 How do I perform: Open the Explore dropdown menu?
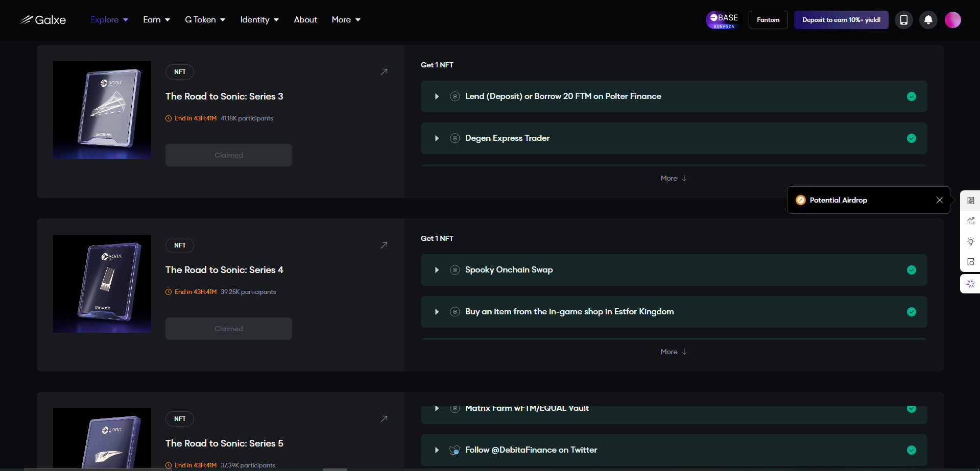(109, 20)
